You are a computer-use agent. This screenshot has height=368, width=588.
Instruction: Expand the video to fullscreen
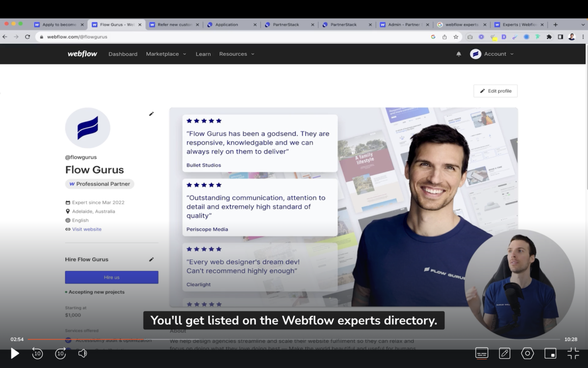(x=573, y=353)
